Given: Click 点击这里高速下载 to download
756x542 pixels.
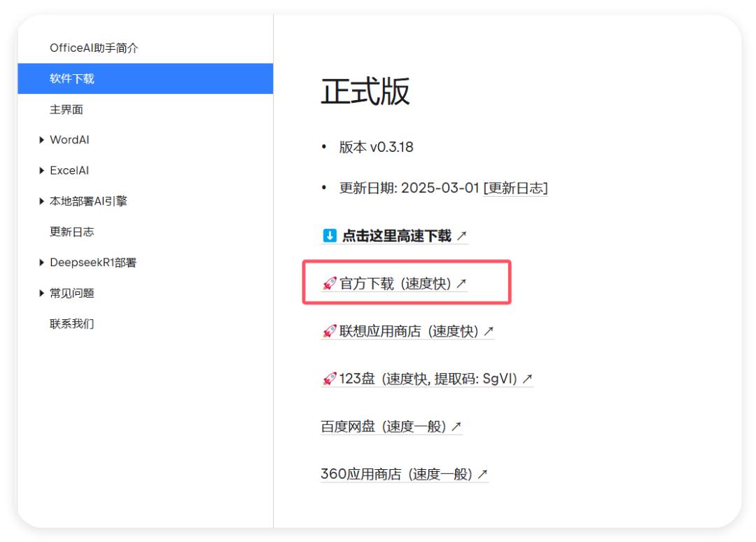Looking at the screenshot, I should [x=396, y=236].
